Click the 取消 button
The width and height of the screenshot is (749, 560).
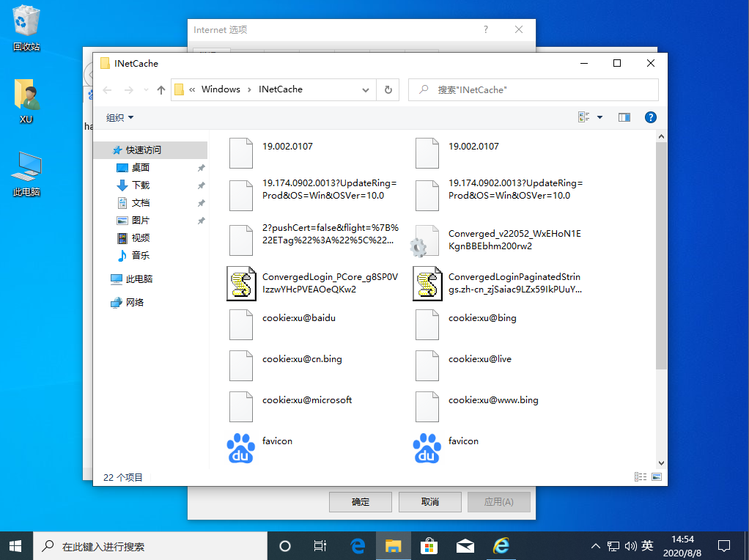(430, 502)
